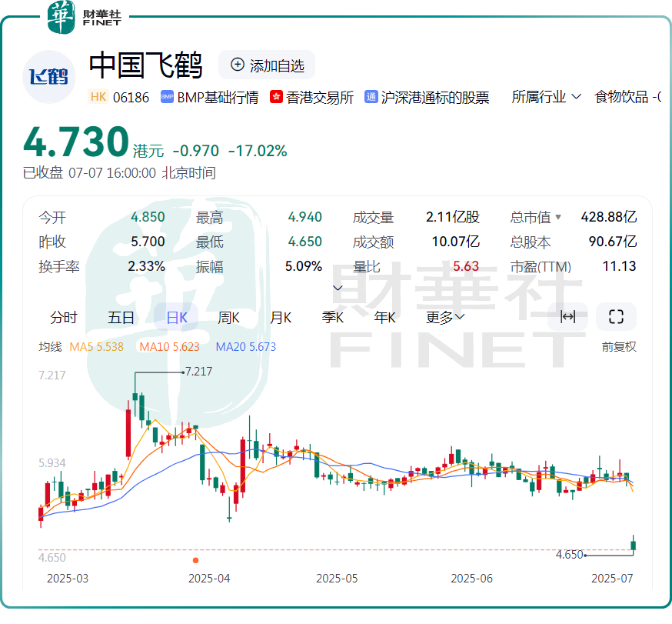The height and width of the screenshot is (624, 672).
Task: Click the 振幅 value 5.09%
Action: 304,266
